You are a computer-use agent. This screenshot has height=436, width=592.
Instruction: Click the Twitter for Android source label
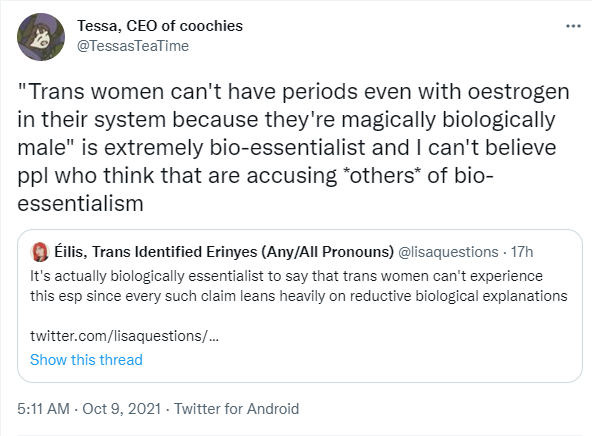(x=236, y=409)
